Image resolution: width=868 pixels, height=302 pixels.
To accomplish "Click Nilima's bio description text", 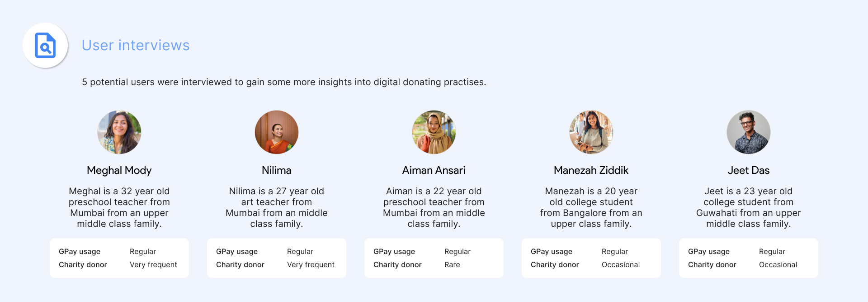I will coord(277,207).
